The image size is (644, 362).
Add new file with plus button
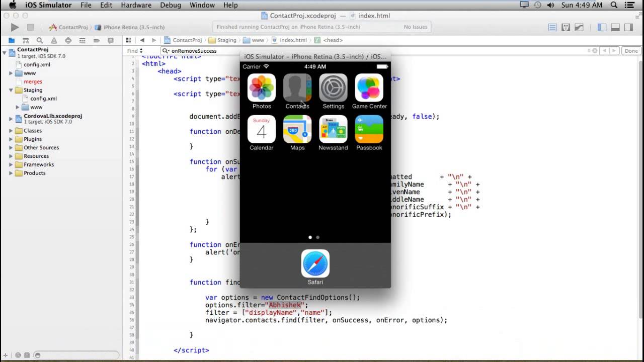pos(6,355)
